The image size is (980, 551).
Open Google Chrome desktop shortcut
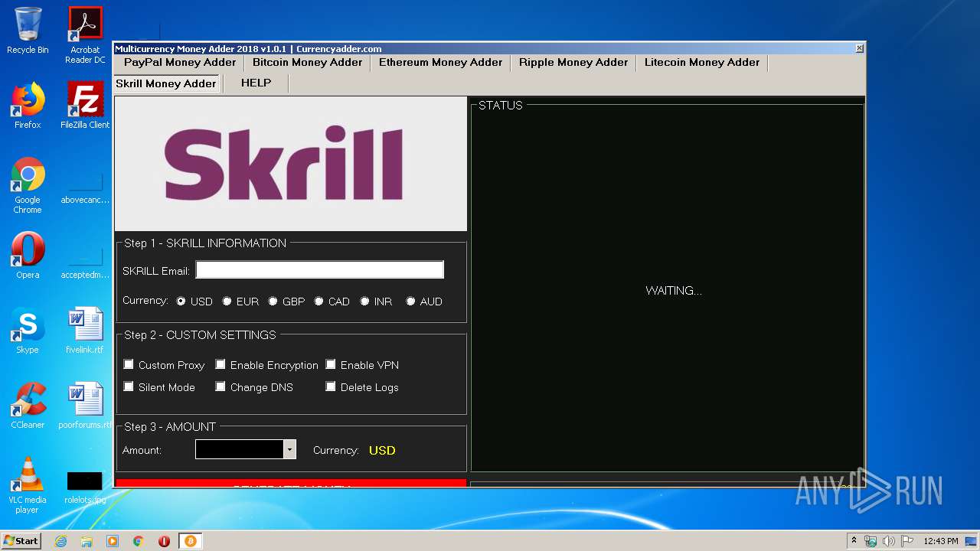coord(28,185)
